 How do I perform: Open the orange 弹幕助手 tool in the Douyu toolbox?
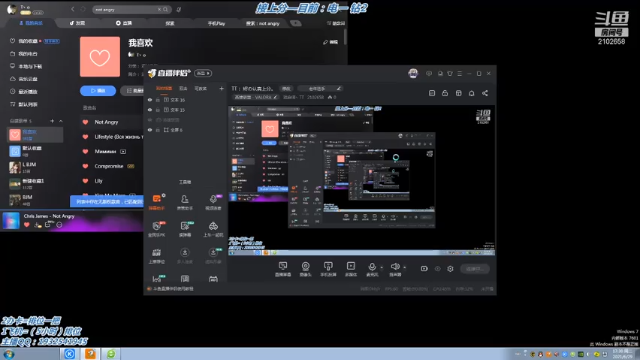click(x=157, y=202)
